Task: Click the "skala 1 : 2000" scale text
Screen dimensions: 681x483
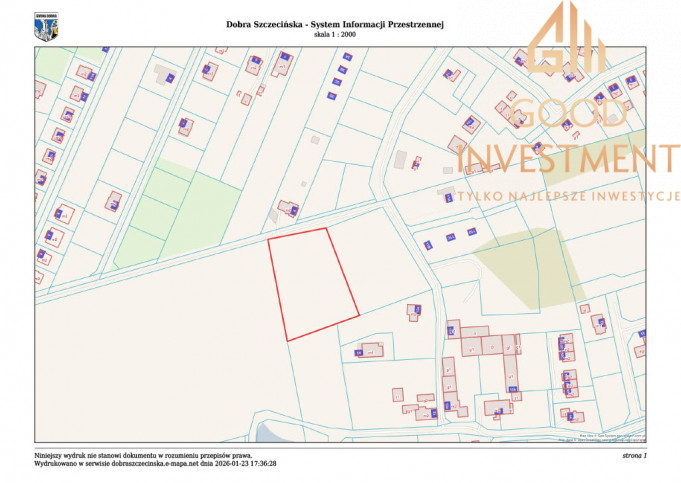Action: click(335, 35)
